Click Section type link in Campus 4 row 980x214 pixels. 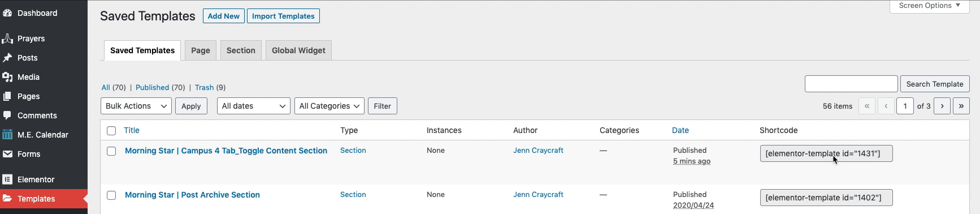pyautogui.click(x=353, y=150)
